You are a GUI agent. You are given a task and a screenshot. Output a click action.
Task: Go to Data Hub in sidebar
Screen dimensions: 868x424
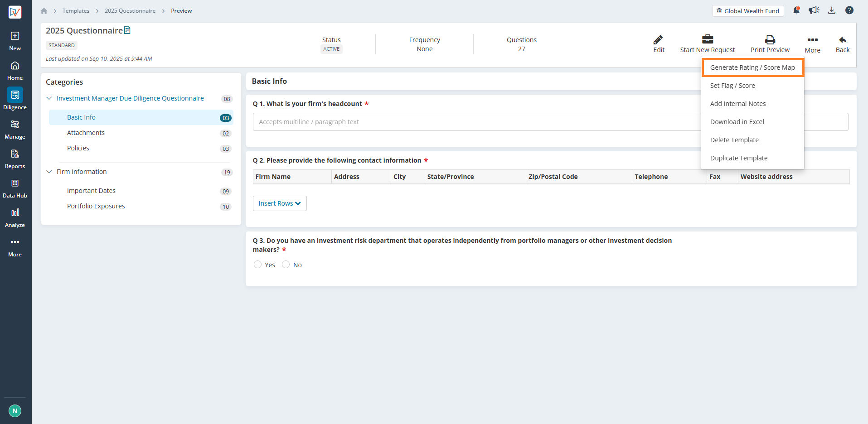coord(15,188)
